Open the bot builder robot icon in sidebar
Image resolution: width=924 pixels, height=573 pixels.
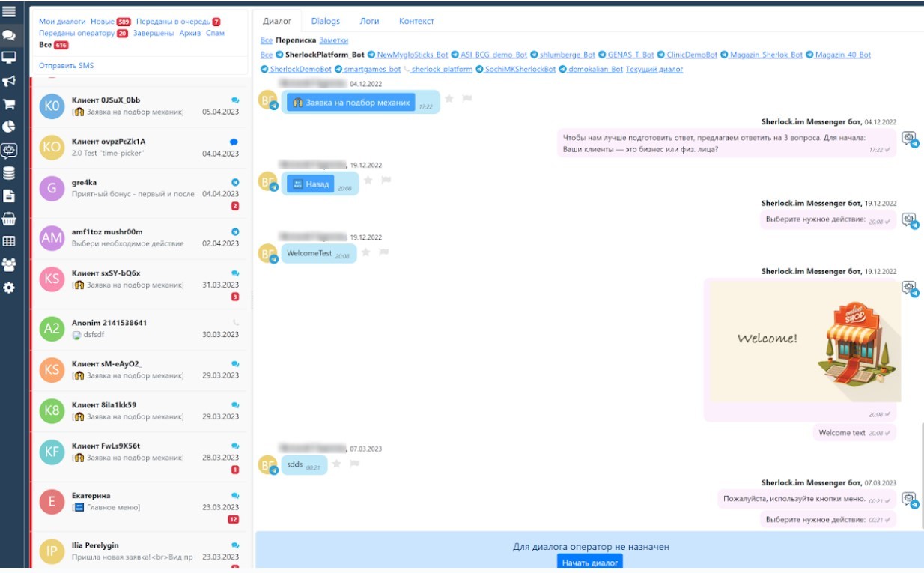pyautogui.click(x=10, y=150)
